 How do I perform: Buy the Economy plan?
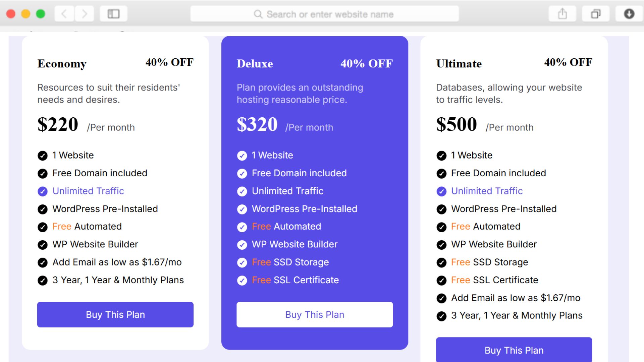click(115, 314)
